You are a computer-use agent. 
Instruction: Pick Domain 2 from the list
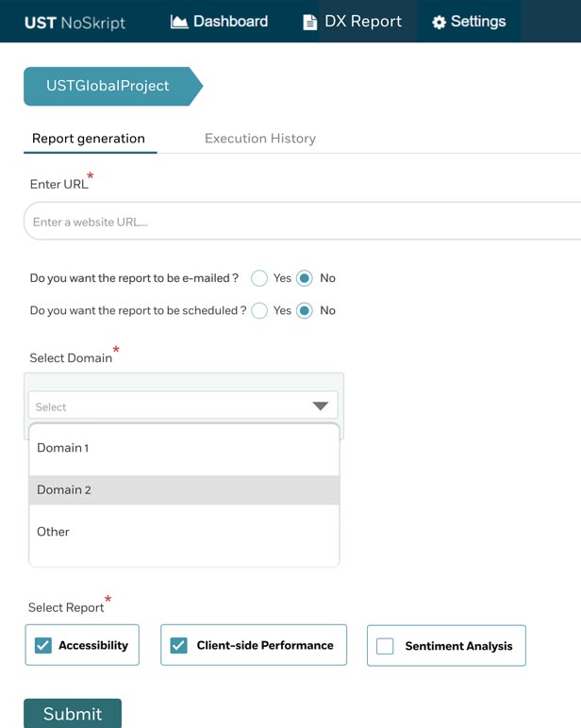click(x=184, y=489)
